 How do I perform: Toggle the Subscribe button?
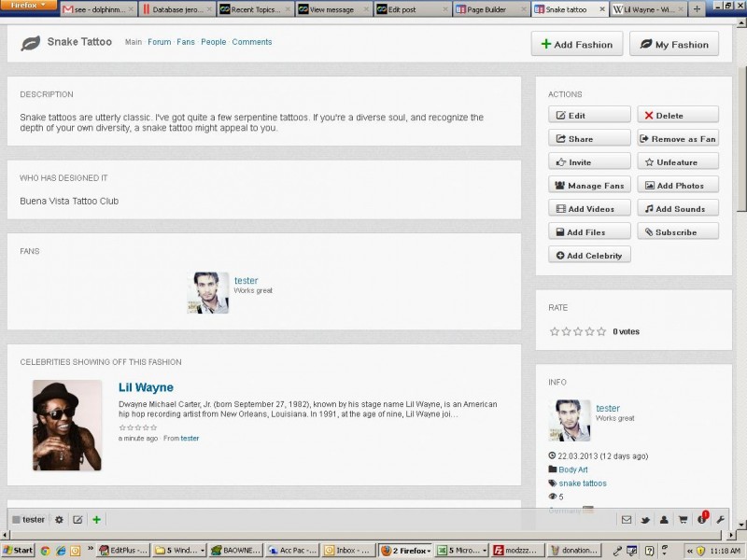pyautogui.click(x=678, y=231)
